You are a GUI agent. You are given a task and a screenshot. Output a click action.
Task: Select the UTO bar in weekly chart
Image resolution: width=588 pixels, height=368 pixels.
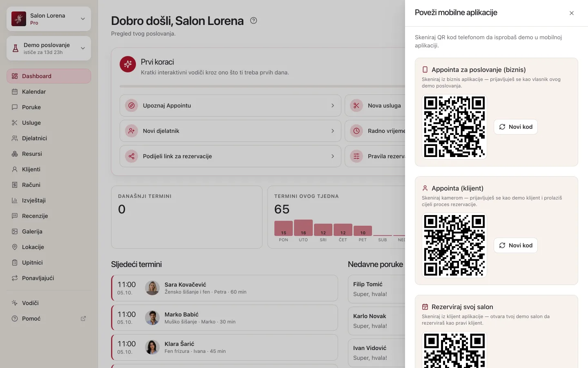coord(303,228)
